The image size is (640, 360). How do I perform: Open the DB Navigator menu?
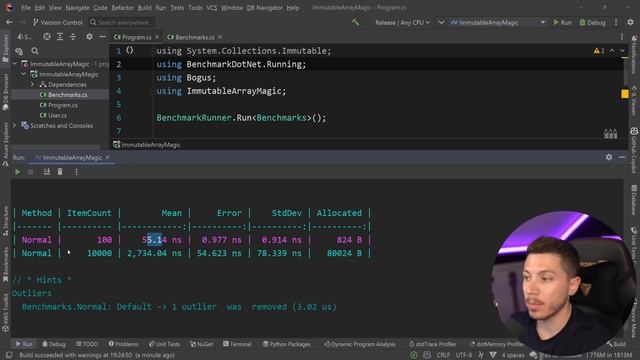pyautogui.click(x=264, y=8)
